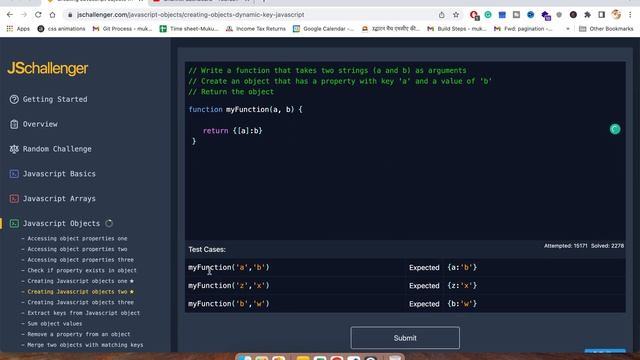
Task: Open Other Bookmarks folder
Action: 606,29
